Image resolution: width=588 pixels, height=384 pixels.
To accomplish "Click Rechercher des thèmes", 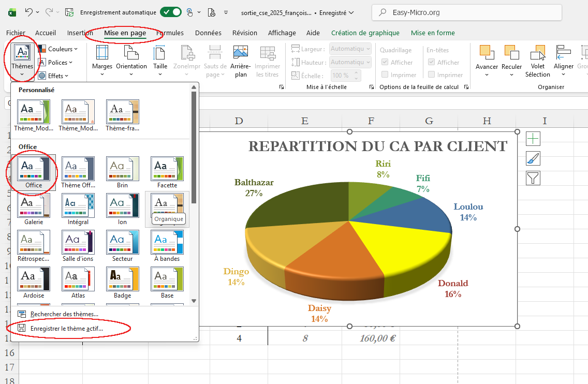I will tap(64, 314).
